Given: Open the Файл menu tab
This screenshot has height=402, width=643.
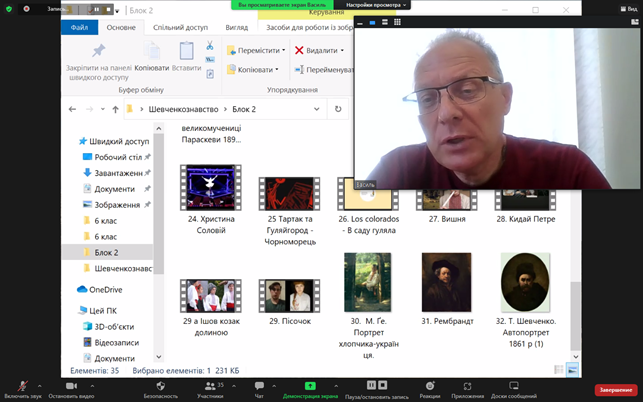Looking at the screenshot, I should coord(79,28).
